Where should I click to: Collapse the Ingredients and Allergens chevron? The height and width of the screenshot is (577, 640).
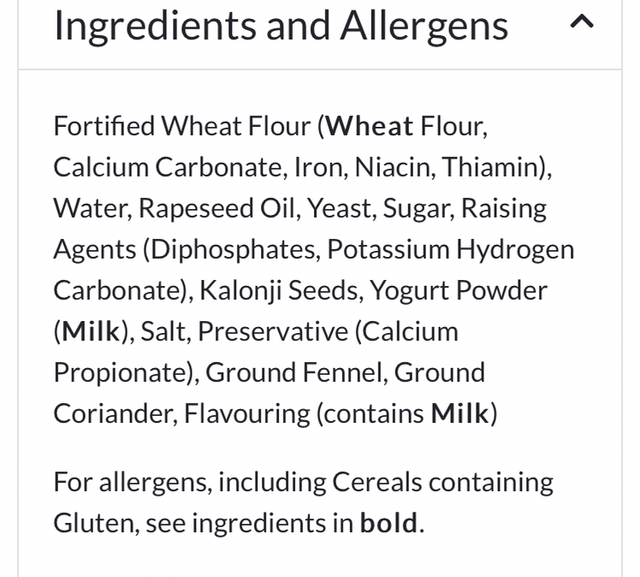(x=581, y=24)
